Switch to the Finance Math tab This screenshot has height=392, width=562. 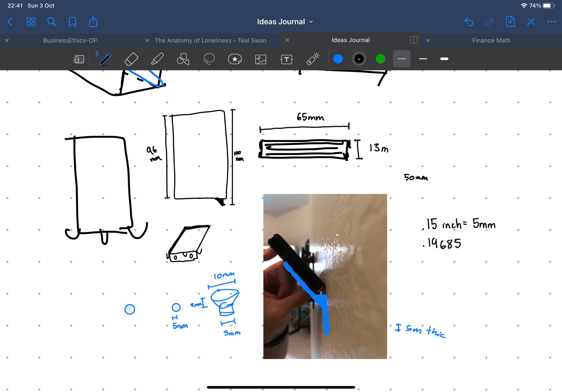point(491,40)
